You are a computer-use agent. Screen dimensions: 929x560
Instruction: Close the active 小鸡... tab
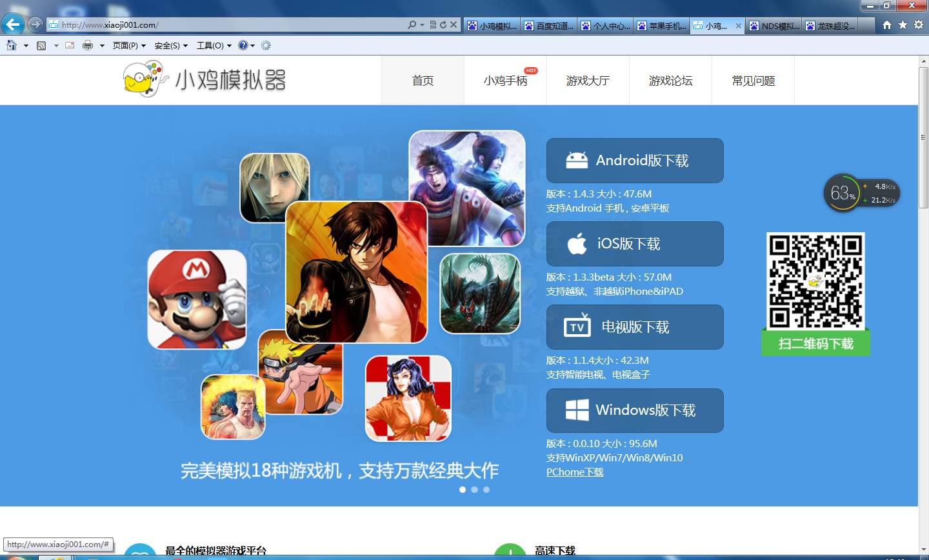pyautogui.click(x=739, y=26)
